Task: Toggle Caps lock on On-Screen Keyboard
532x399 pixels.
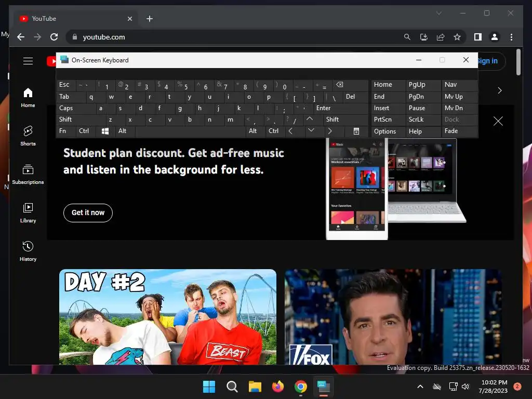Action: click(76, 108)
